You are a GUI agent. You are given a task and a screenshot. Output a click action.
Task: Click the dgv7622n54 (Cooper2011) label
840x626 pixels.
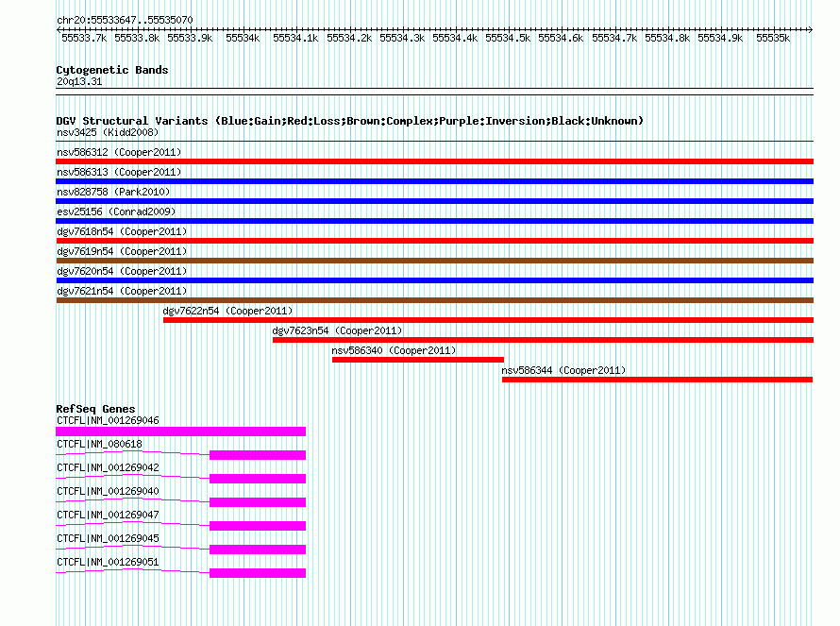point(228,311)
